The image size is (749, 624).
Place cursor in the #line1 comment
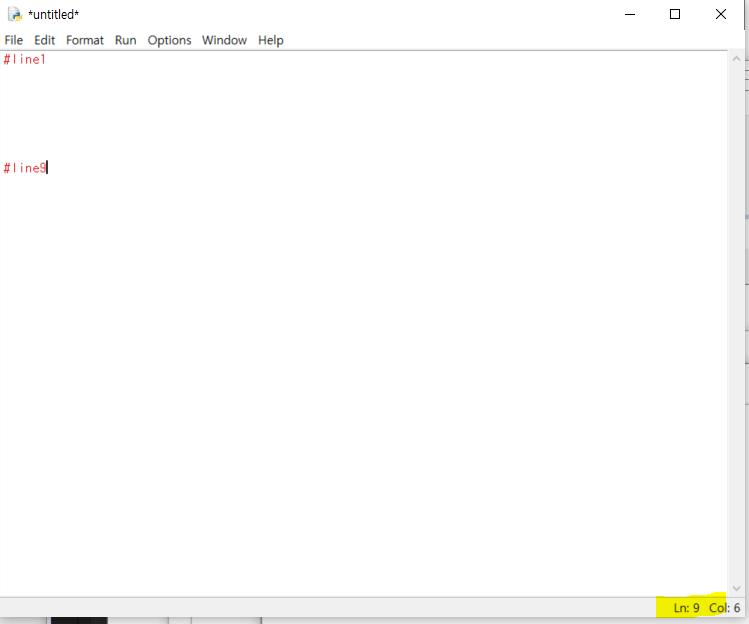(25, 60)
